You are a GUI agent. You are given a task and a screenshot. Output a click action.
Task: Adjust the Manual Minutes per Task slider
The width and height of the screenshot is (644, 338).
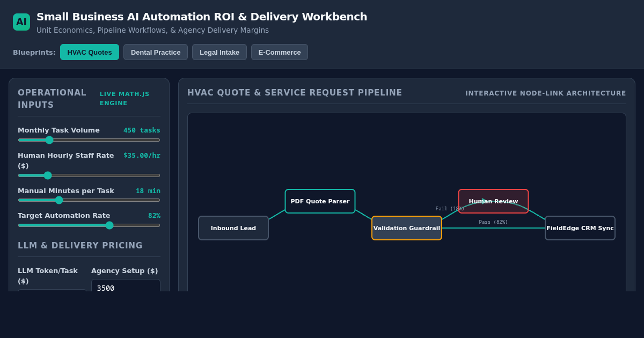[x=89, y=200]
